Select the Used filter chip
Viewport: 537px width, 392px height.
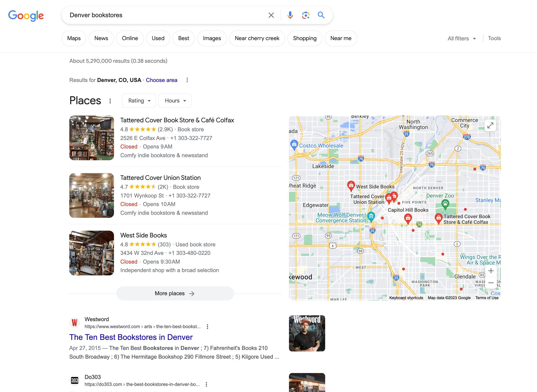158,38
